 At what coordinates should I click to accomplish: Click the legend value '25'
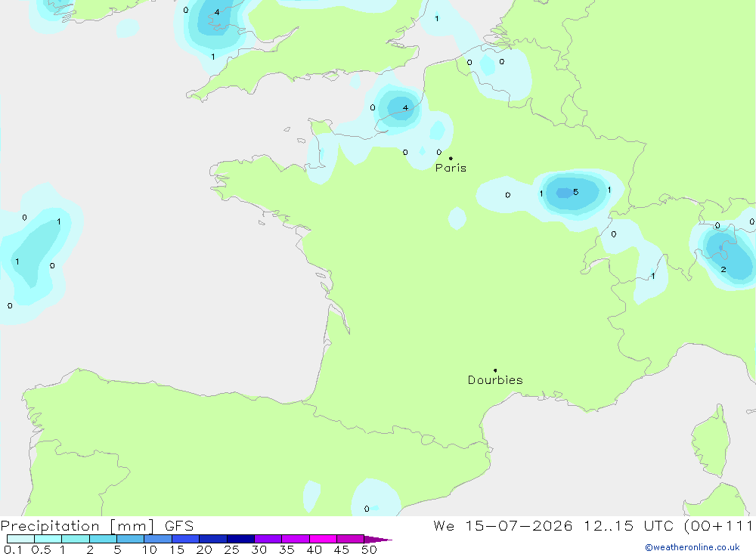click(232, 549)
